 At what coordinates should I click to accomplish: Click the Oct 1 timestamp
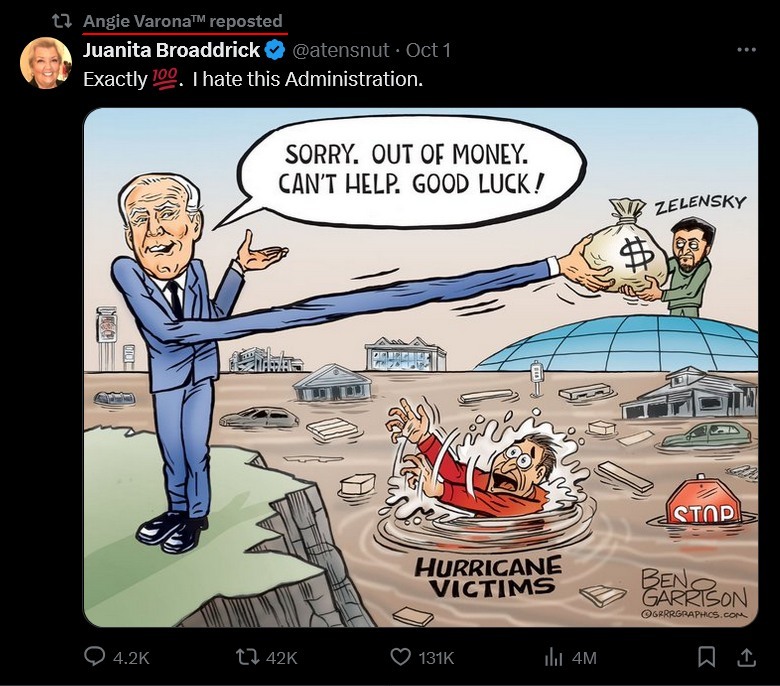point(428,50)
